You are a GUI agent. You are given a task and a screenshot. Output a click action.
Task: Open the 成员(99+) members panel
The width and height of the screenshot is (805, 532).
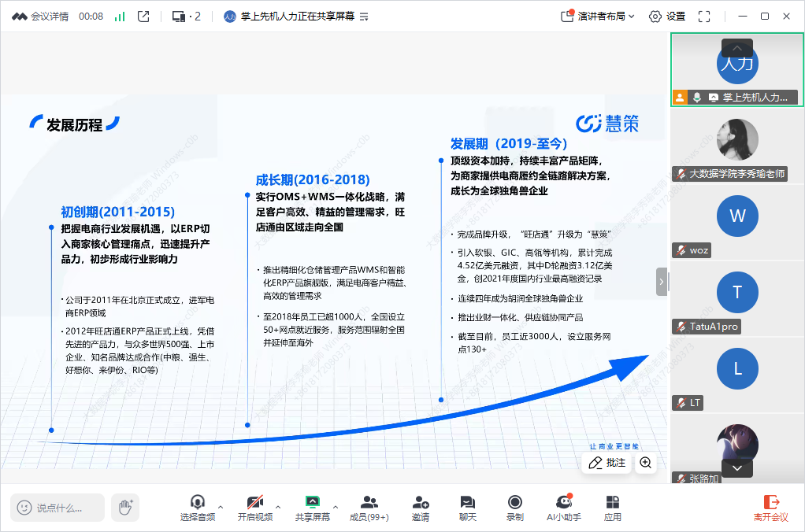tap(369, 508)
